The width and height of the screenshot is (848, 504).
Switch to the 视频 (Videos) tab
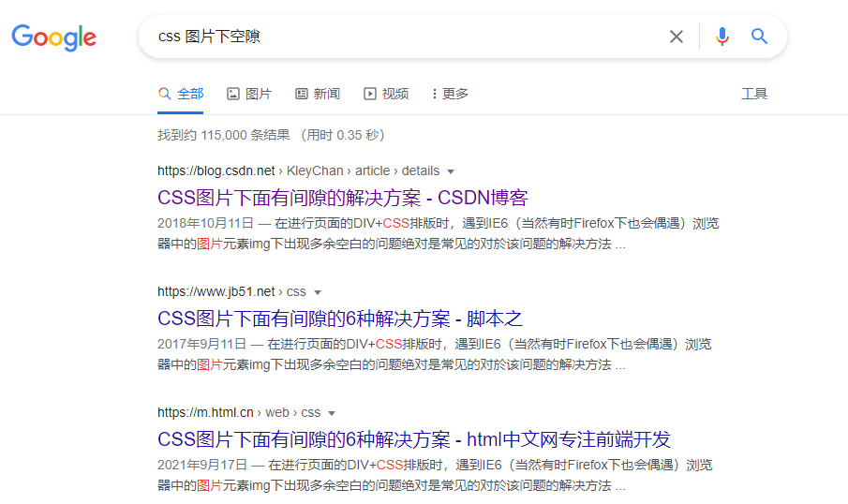coord(386,94)
